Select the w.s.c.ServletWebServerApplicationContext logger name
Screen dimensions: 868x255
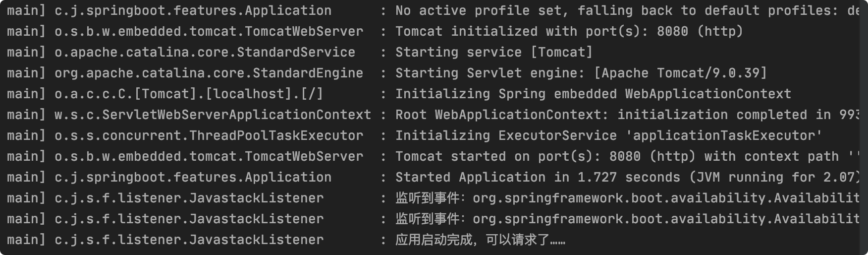coord(213,115)
